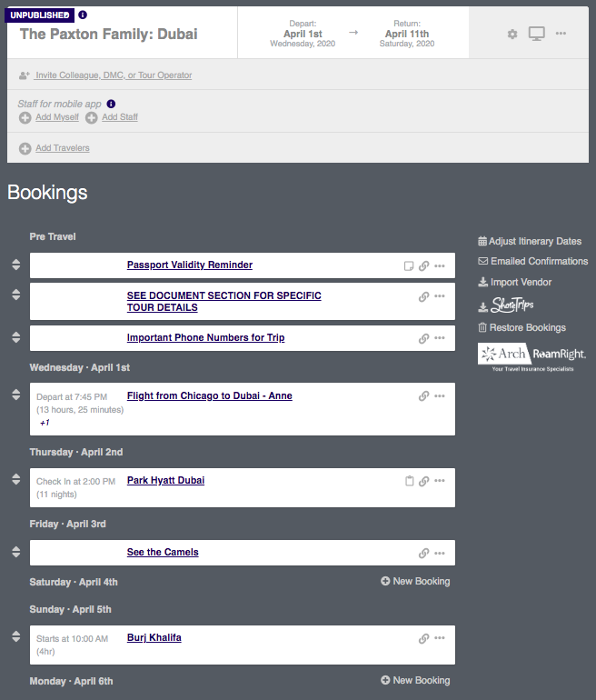
Task: Open the more menu on the Flight booking
Action: click(x=440, y=396)
